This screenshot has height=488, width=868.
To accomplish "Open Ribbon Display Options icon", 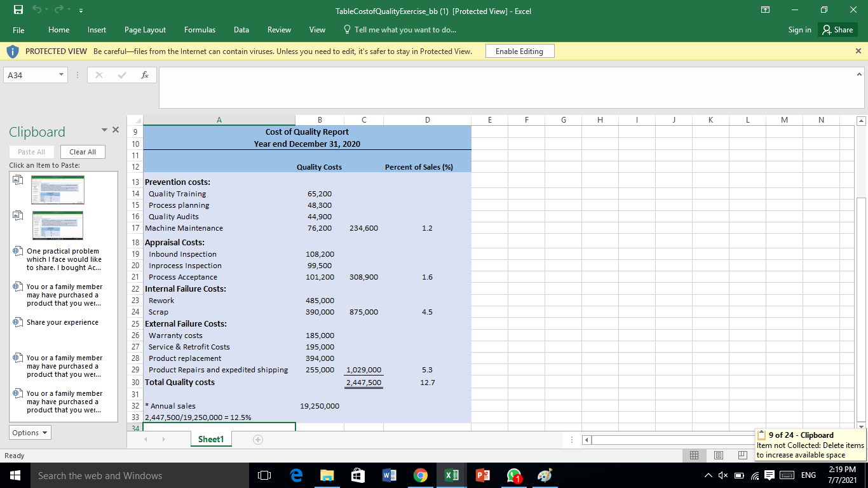I will [x=765, y=11].
